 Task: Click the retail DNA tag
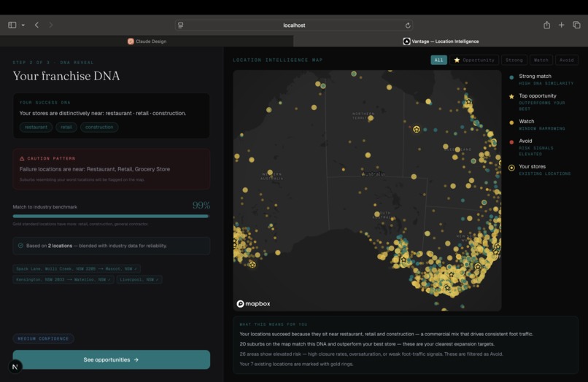pos(66,127)
